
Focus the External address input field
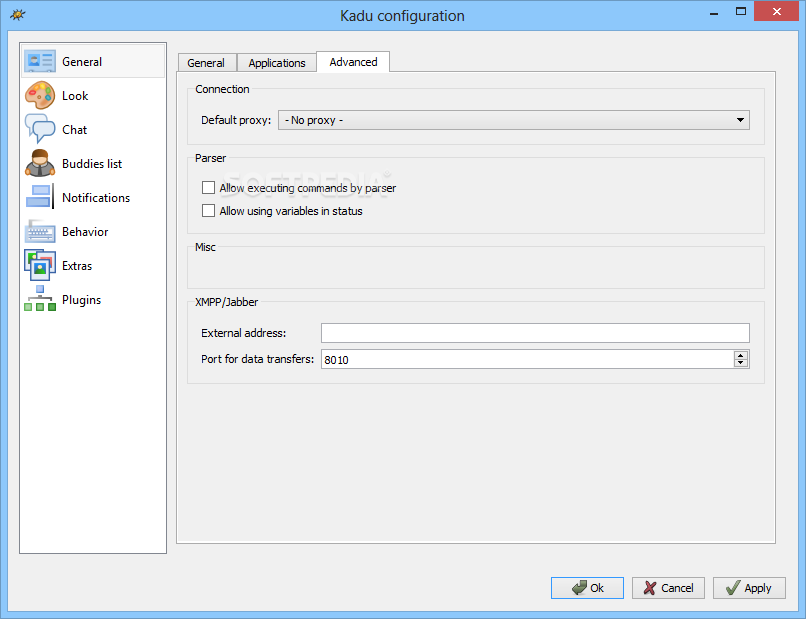535,333
